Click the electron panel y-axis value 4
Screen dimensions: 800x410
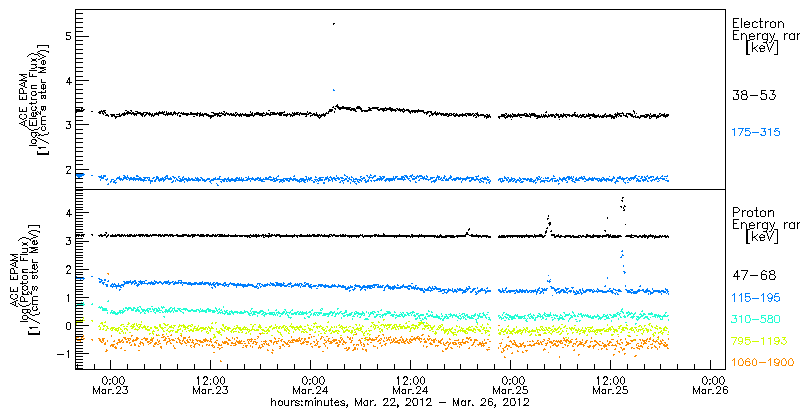66,81
